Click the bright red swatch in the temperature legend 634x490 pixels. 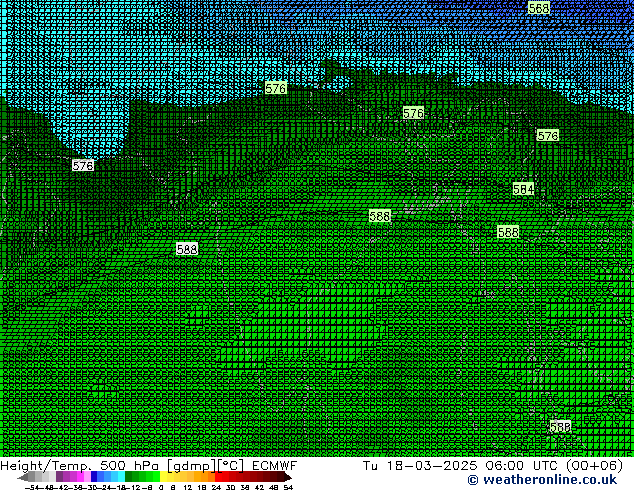click(x=218, y=476)
